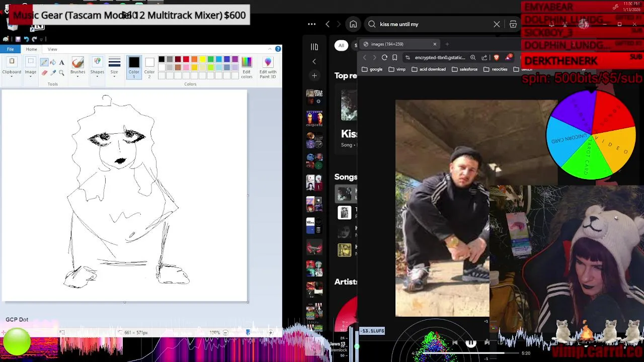Open the acid download bookmarks folder
644x362 pixels.
(429, 69)
